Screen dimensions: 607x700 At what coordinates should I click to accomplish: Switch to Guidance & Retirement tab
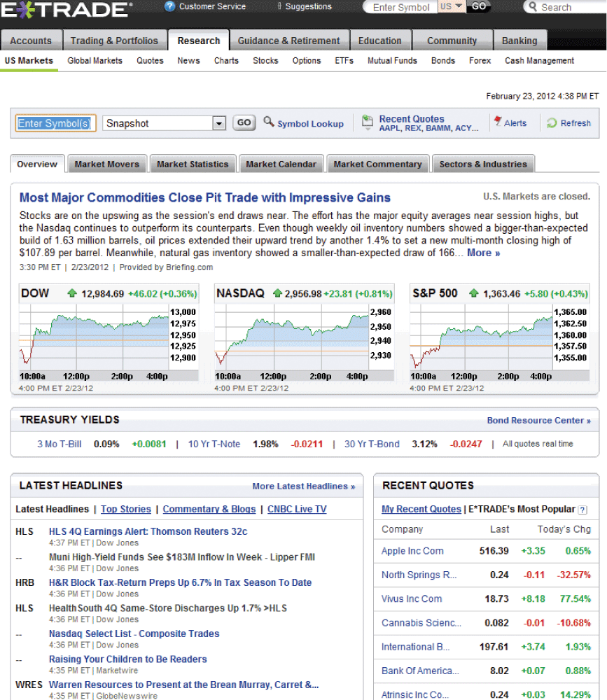pos(288,41)
